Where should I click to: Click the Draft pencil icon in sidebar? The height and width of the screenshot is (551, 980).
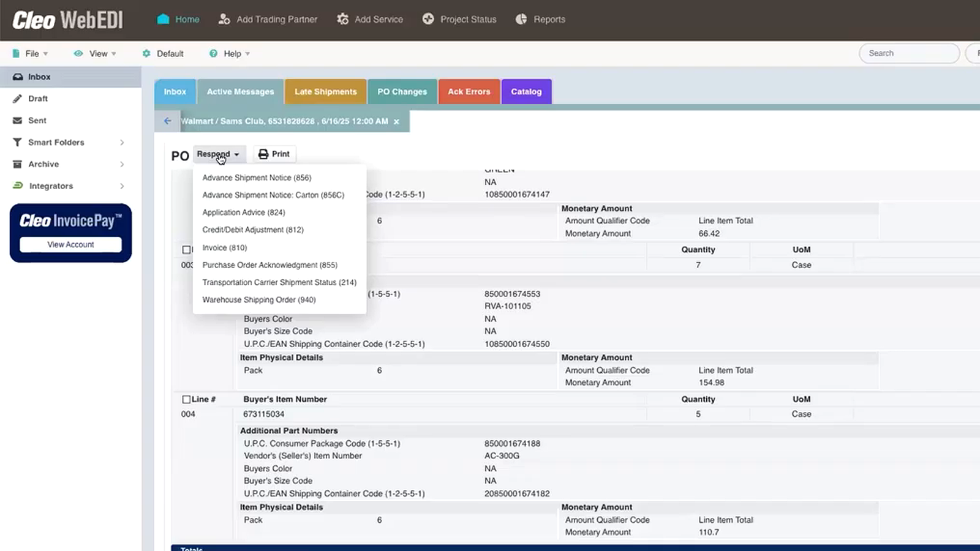click(x=18, y=99)
